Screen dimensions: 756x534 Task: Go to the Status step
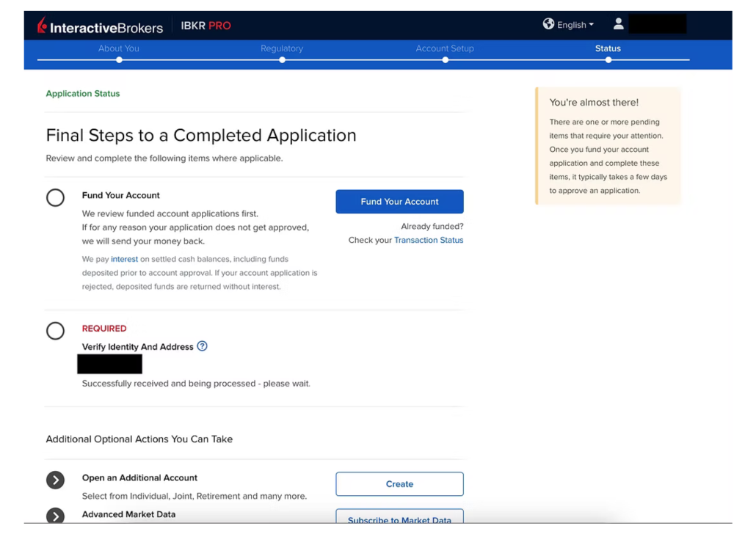point(608,48)
